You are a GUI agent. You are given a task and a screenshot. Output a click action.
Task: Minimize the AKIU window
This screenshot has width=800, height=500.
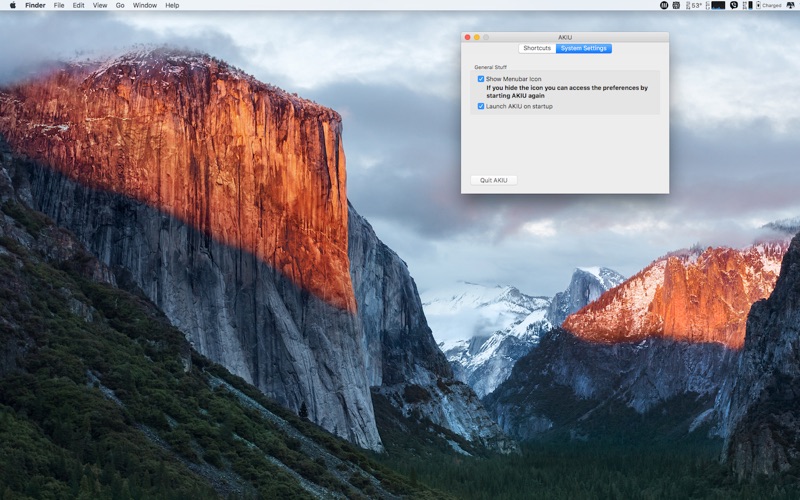pos(477,37)
